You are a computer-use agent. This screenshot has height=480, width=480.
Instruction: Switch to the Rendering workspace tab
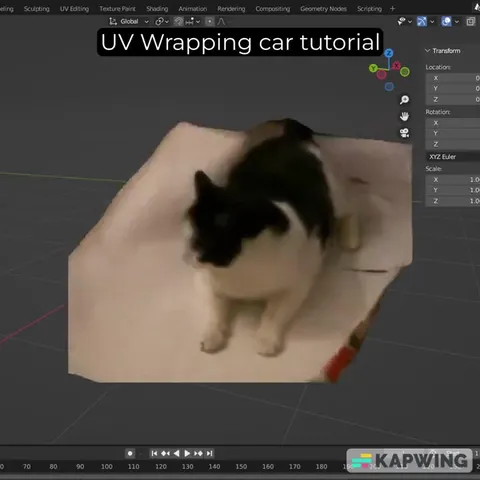click(x=231, y=9)
